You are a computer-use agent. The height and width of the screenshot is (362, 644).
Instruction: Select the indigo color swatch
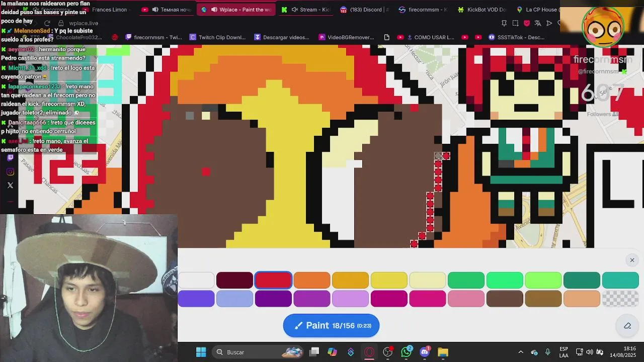[x=196, y=299]
